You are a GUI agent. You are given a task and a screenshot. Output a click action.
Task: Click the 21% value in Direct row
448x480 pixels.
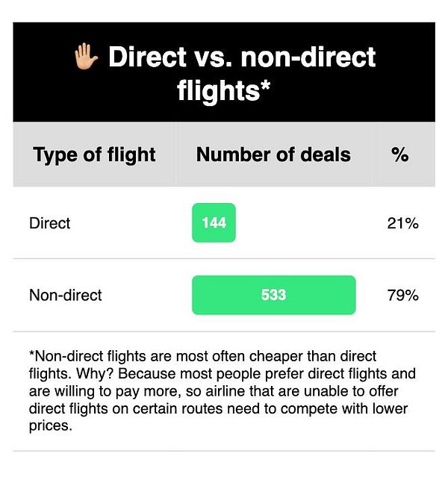[x=402, y=223]
